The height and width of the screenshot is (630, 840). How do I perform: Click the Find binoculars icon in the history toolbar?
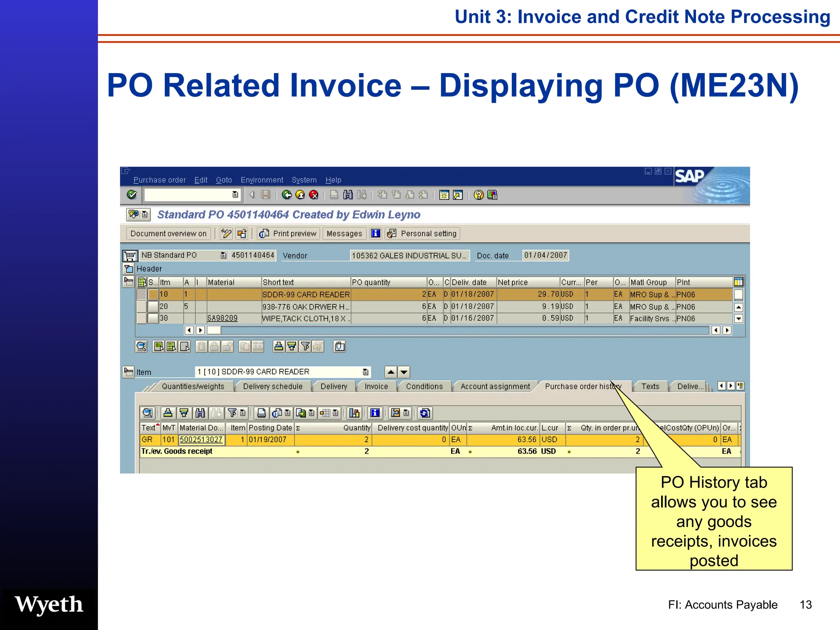[200, 413]
